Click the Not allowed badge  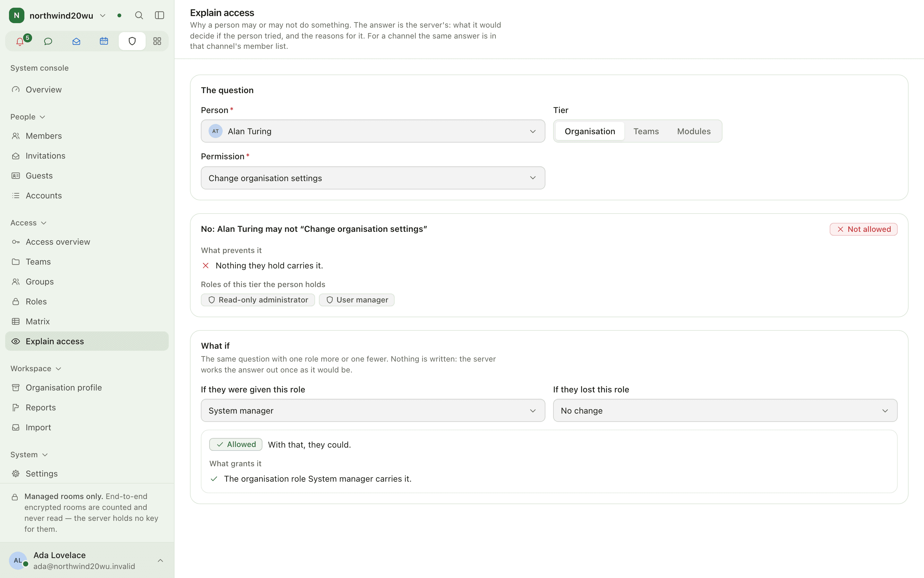pyautogui.click(x=863, y=229)
